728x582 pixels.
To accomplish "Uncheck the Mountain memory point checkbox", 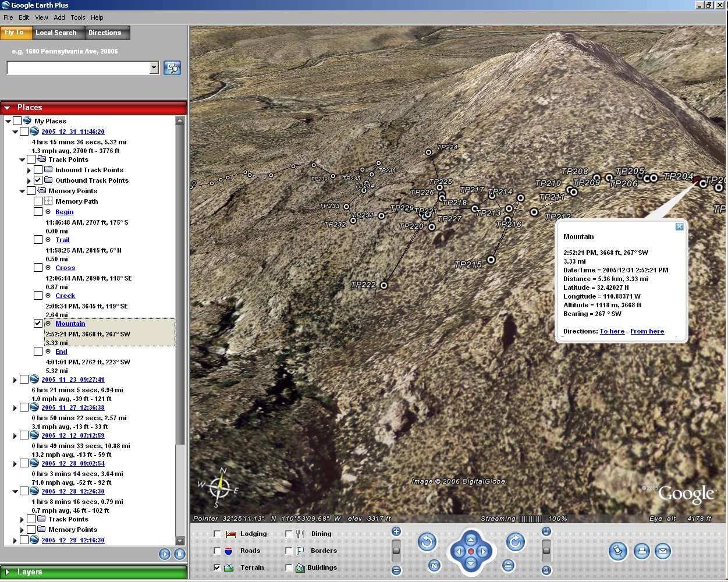I will 38,324.
